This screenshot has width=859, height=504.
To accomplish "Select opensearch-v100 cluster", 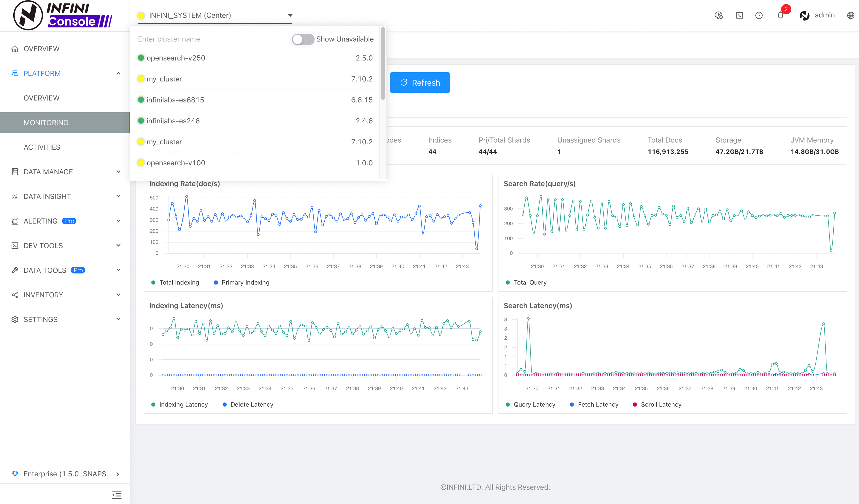I will 255,163.
